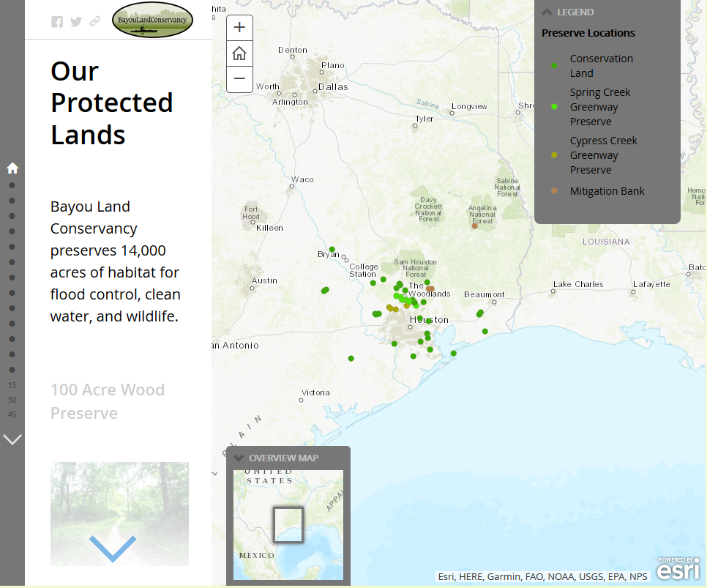Viewport: 707px width, 588px height.
Task: Click the overview map extent rectangle
Action: click(x=288, y=525)
